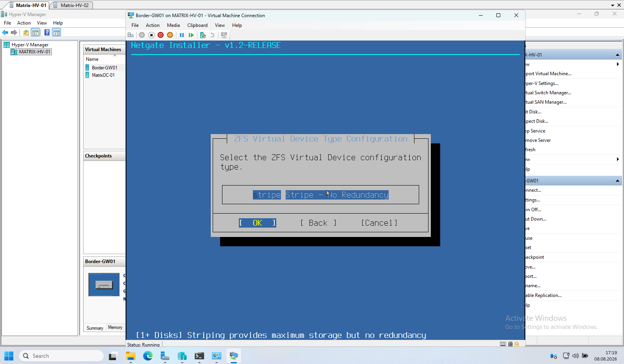Go back in Hyper-V Manager toolbar
Viewport: 624px width, 364px height.
[5, 32]
